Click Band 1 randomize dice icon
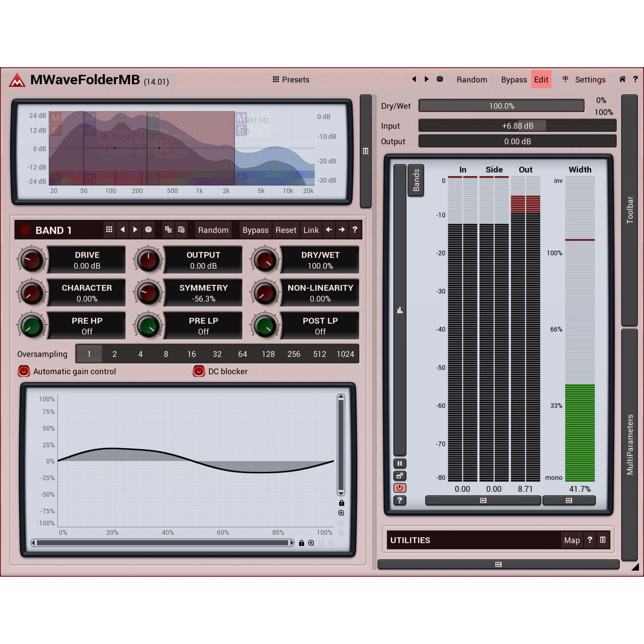 point(148,230)
